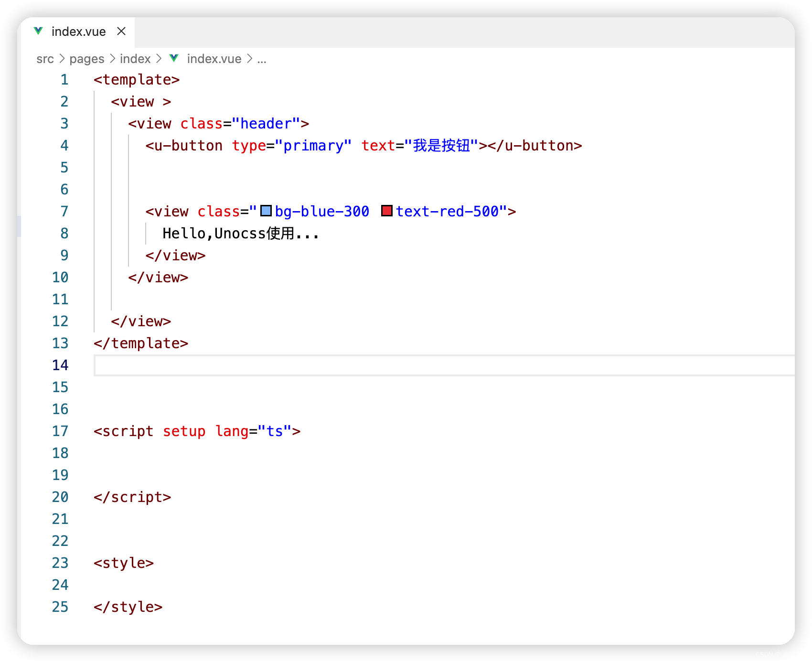The height and width of the screenshot is (662, 812).
Task: Click the closing </view> on line 9
Action: pyautogui.click(x=175, y=256)
